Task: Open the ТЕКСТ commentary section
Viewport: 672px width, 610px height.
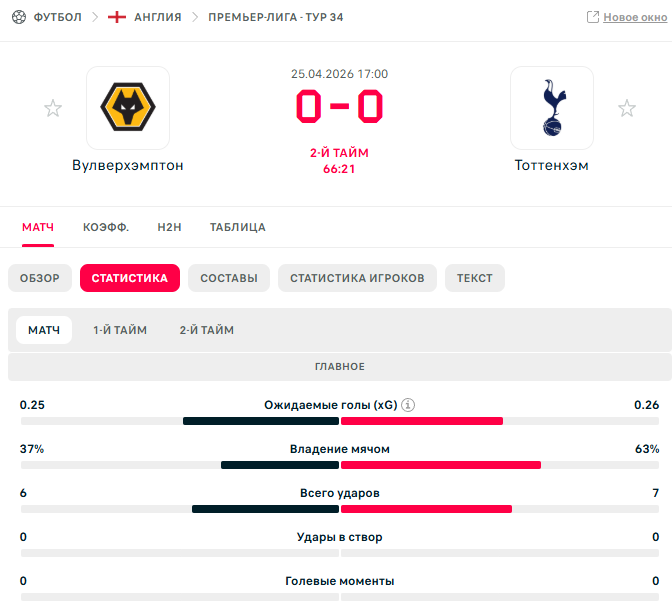Action: point(474,278)
